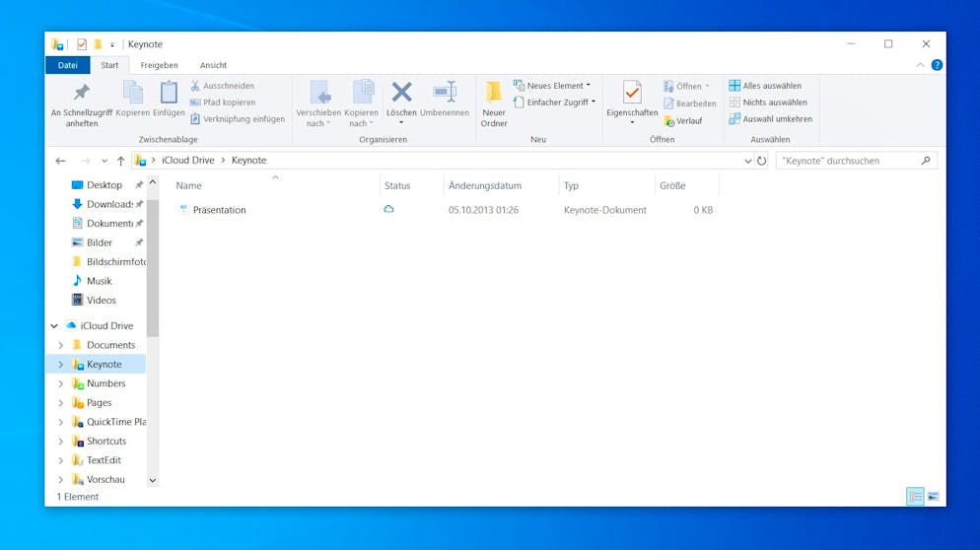Screen dimensions: 980x550
Task: Expand the Numbers tree node
Action: [x=60, y=383]
